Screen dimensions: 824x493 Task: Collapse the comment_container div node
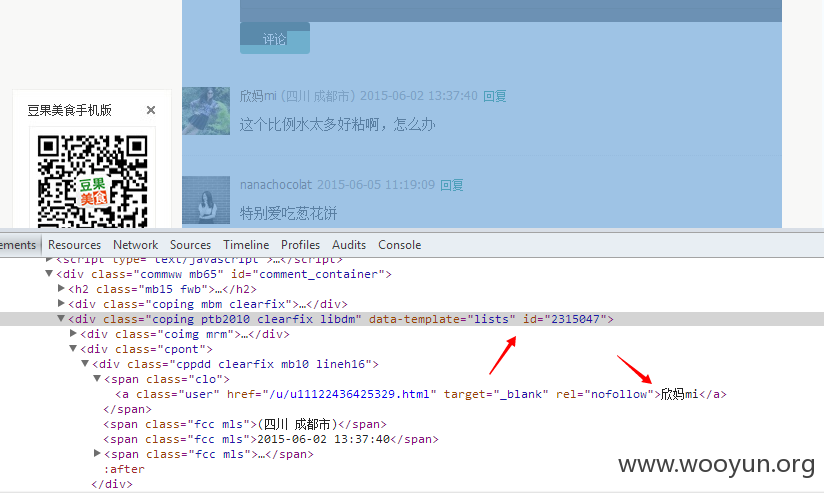point(49,273)
